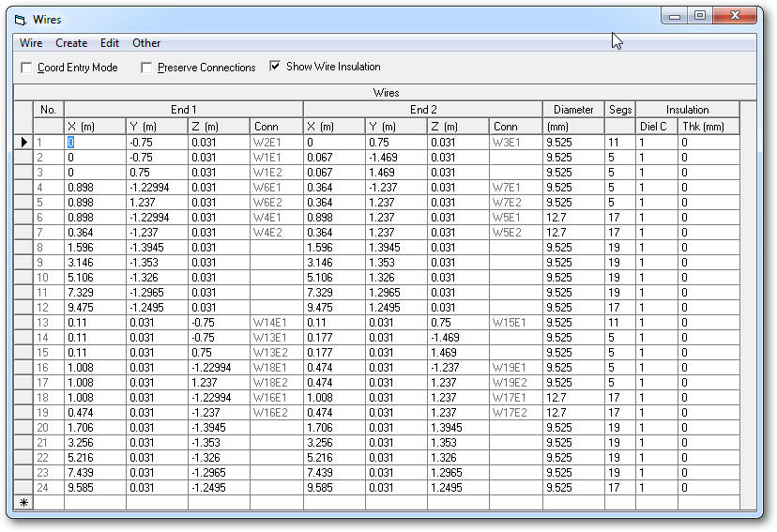Click End 1 X value 5.216 in row 22
This screenshot has height=532, width=777.
click(95, 458)
